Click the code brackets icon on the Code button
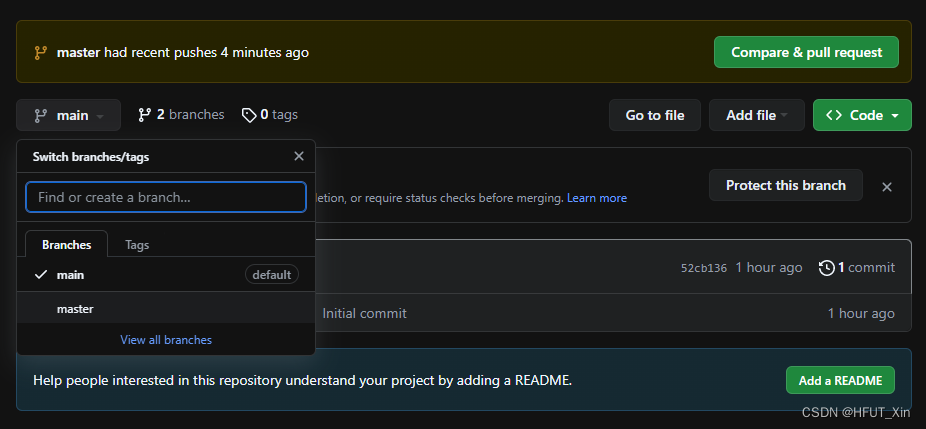The image size is (926, 429). pos(834,115)
